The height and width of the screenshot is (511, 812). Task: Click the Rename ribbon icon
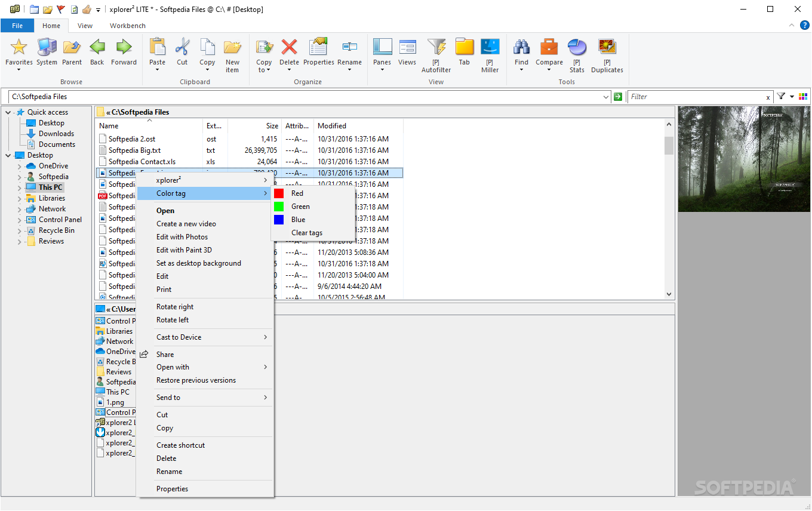(x=349, y=47)
